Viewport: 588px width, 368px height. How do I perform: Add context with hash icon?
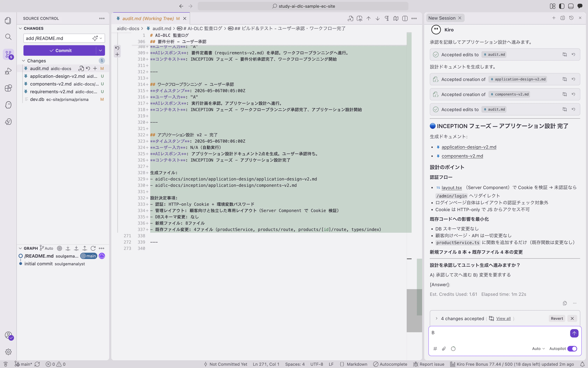click(x=435, y=349)
